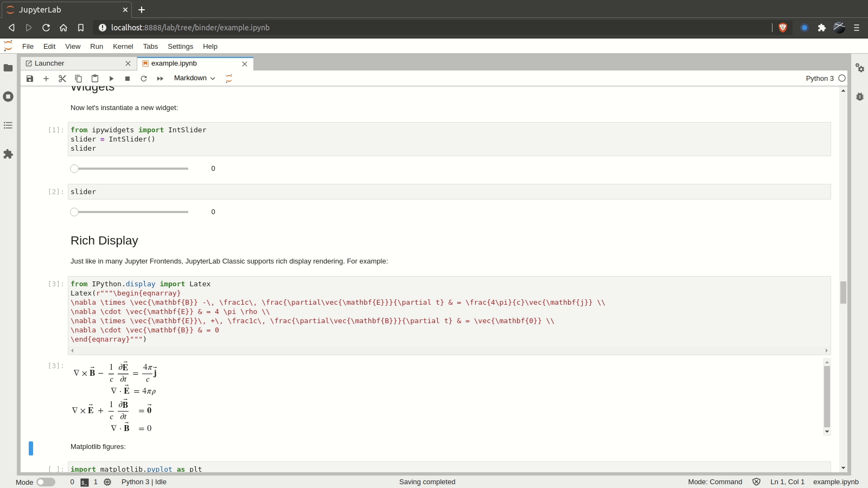Select the Rich Display heading cell

click(x=104, y=241)
